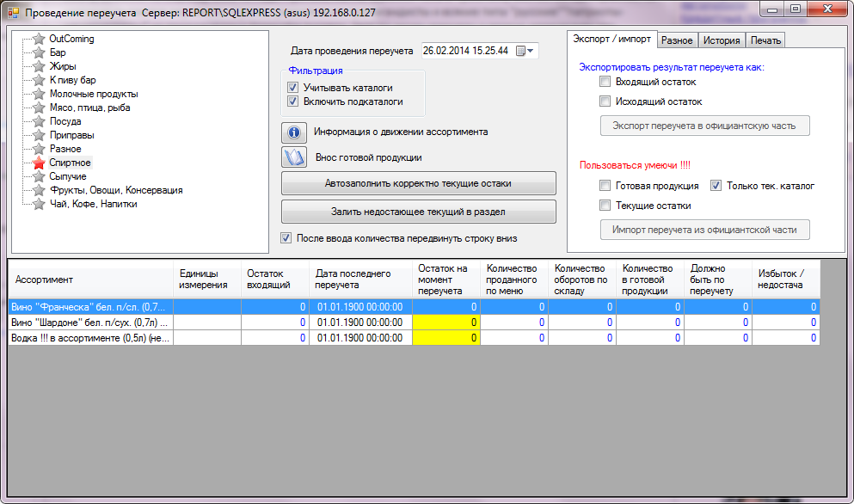
Task: Sort by Ассортимент column header
Action: pyautogui.click(x=90, y=280)
